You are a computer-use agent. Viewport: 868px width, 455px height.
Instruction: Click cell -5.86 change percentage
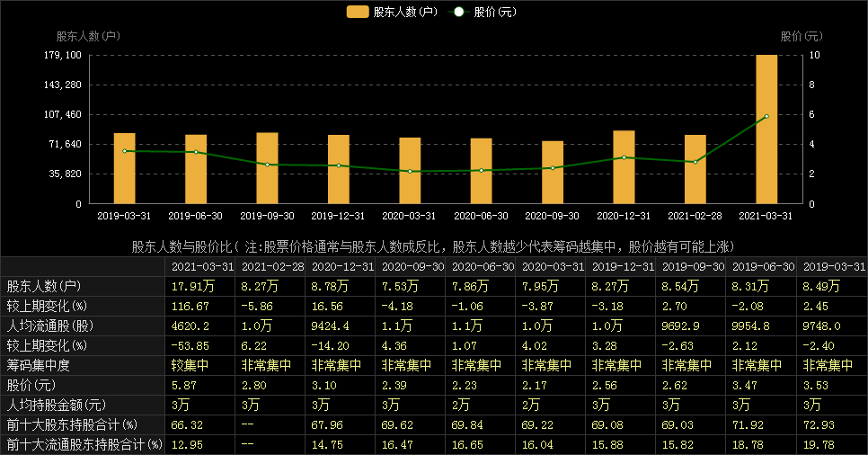click(x=257, y=307)
